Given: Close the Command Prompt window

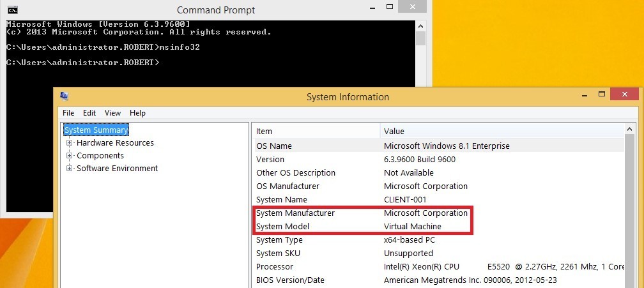Looking at the screenshot, I should [x=412, y=6].
